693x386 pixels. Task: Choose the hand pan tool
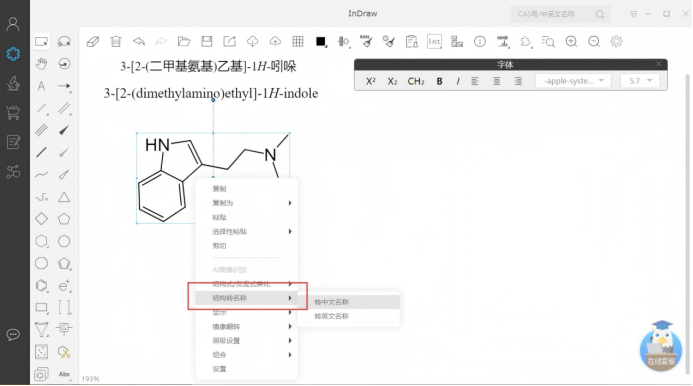pyautogui.click(x=42, y=64)
